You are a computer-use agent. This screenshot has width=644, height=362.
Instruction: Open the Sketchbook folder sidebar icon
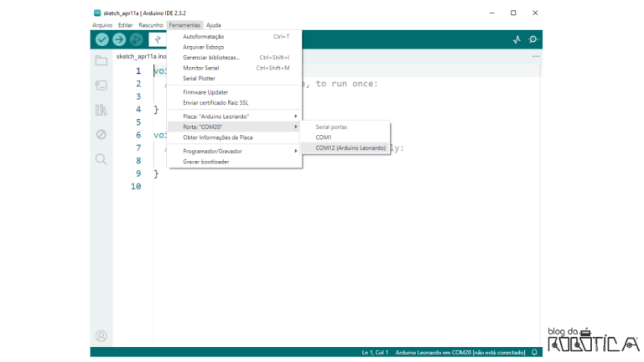[101, 60]
